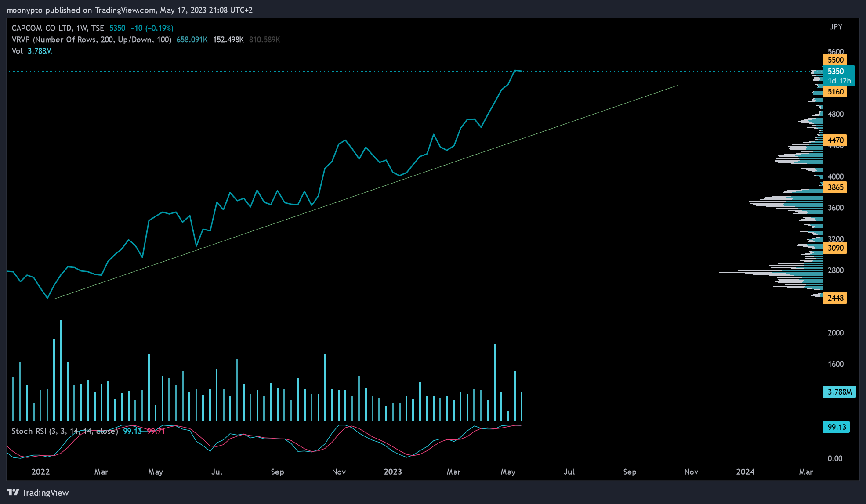
Task: Click the 1d 12h countdown label
Action: pyautogui.click(x=839, y=81)
